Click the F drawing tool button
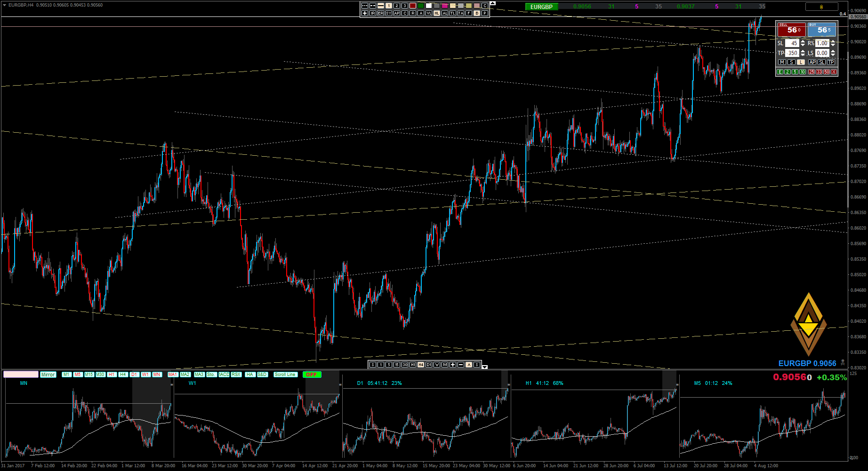 (469, 13)
